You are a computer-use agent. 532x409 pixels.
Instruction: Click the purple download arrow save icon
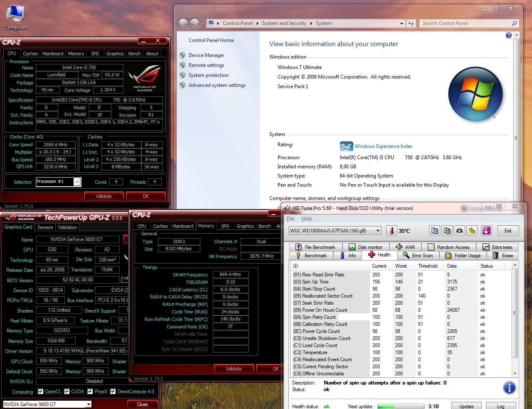[486, 231]
